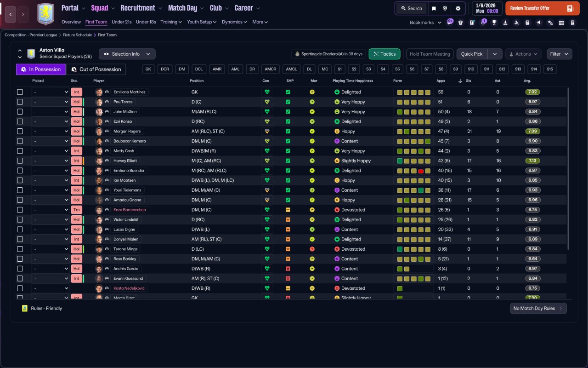Click the No Match Day Rules button
The width and height of the screenshot is (588, 368).
(538, 308)
